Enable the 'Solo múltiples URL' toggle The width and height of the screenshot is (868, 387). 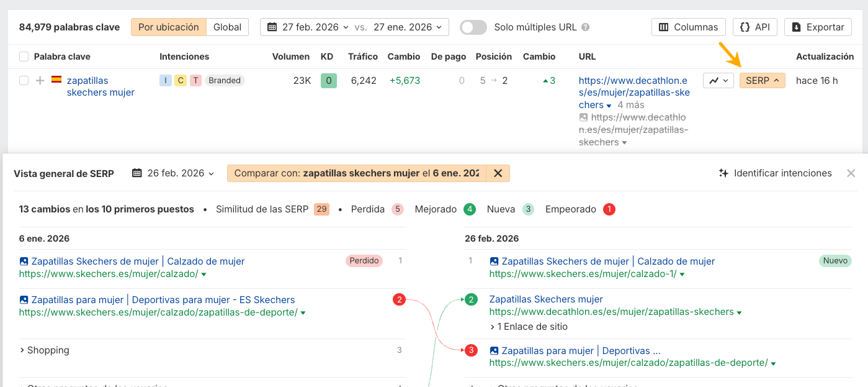click(x=473, y=27)
